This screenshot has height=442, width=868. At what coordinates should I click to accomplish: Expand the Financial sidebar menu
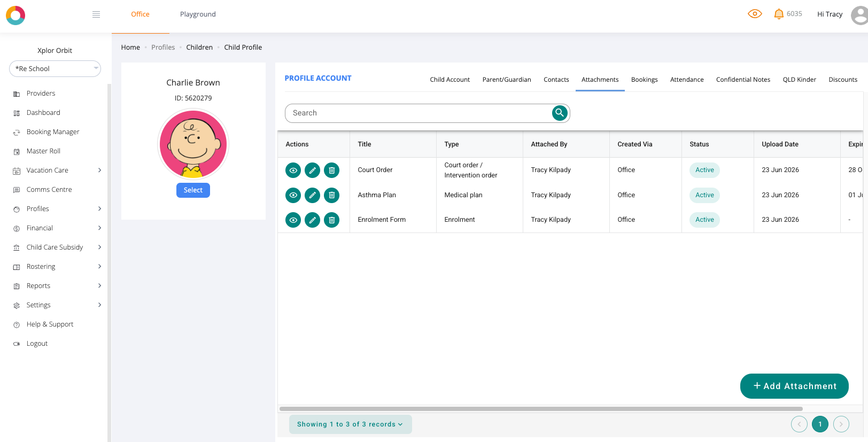(57, 228)
